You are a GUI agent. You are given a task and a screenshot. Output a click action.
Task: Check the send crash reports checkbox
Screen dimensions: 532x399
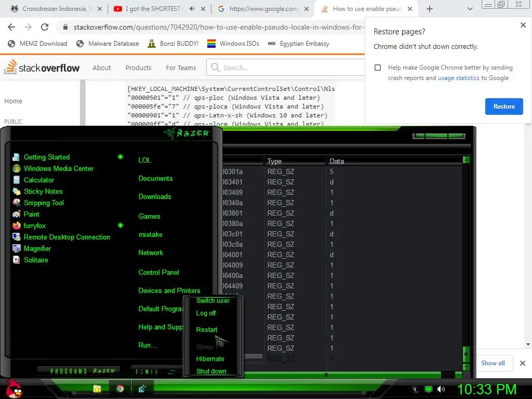click(378, 68)
